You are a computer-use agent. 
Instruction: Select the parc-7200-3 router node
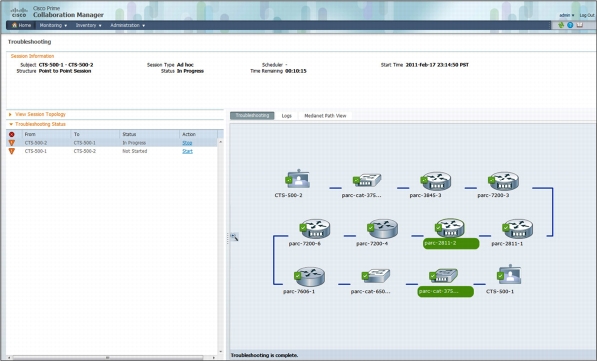click(503, 181)
